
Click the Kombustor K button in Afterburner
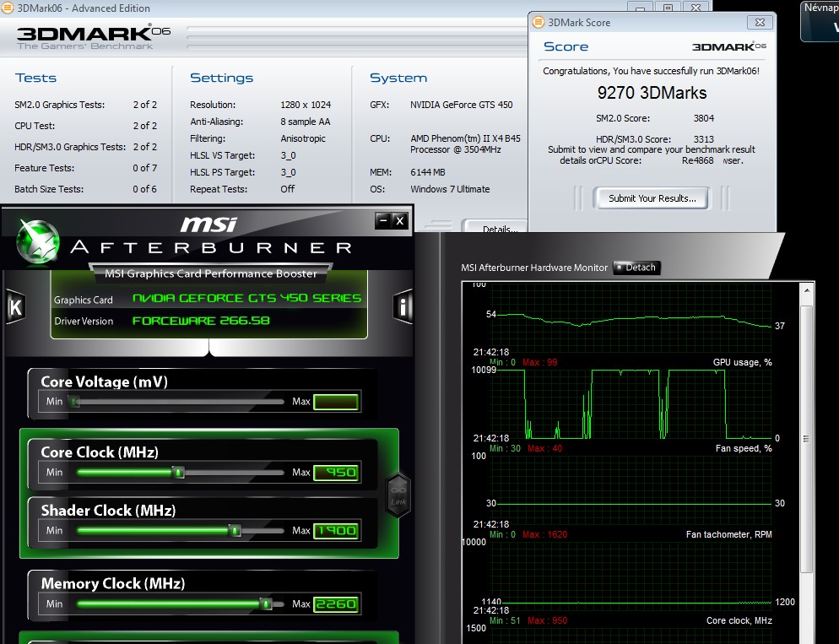15,306
